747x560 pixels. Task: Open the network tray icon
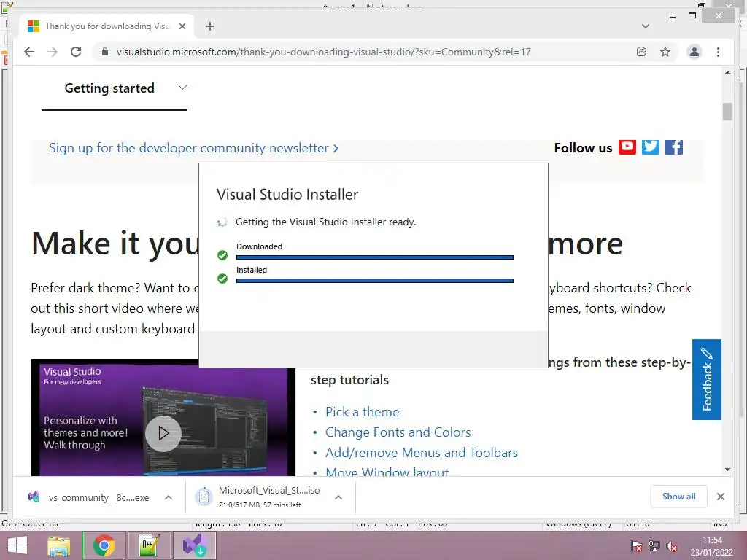[654, 546]
